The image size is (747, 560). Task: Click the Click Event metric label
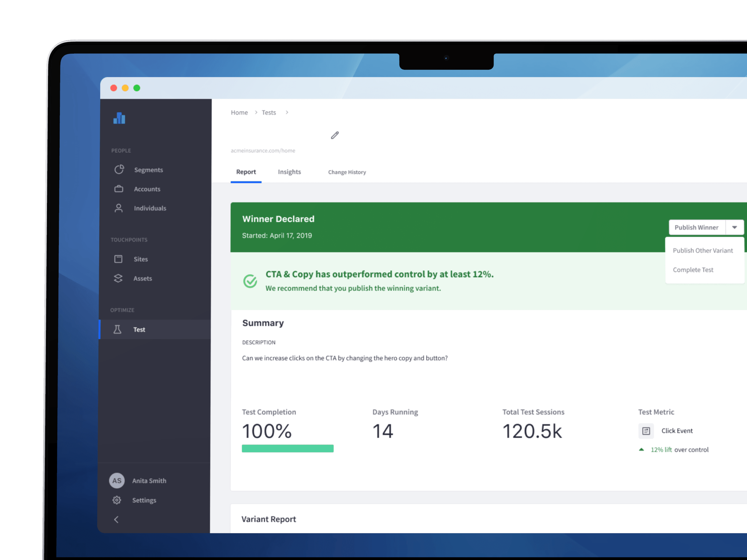pyautogui.click(x=677, y=431)
